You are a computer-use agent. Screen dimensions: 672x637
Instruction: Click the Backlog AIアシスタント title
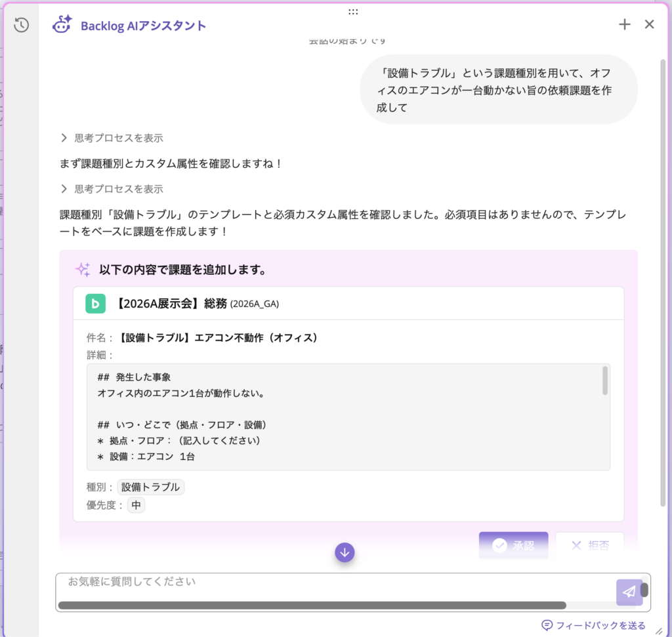[x=143, y=26]
